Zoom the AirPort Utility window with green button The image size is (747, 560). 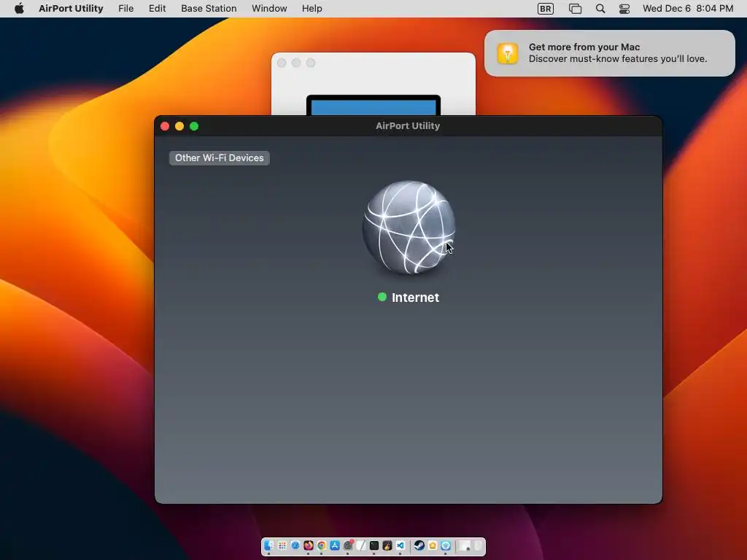click(x=194, y=126)
